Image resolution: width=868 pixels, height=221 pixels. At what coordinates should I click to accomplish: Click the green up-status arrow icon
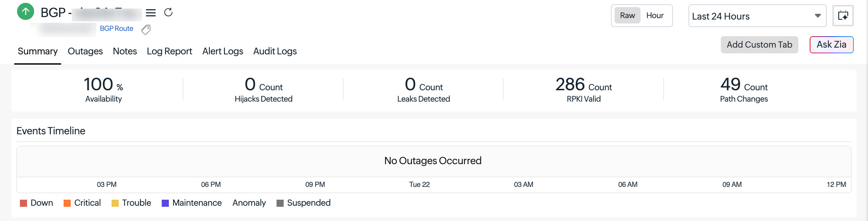26,11
